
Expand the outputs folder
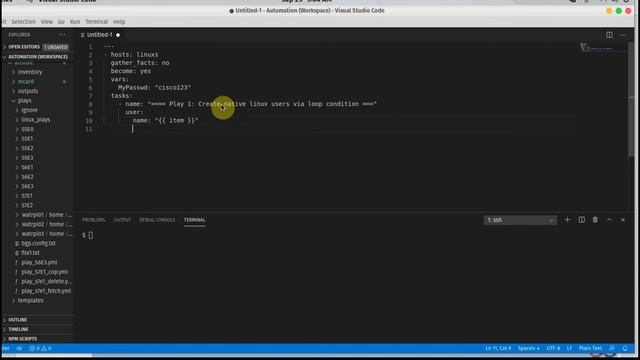[27, 91]
